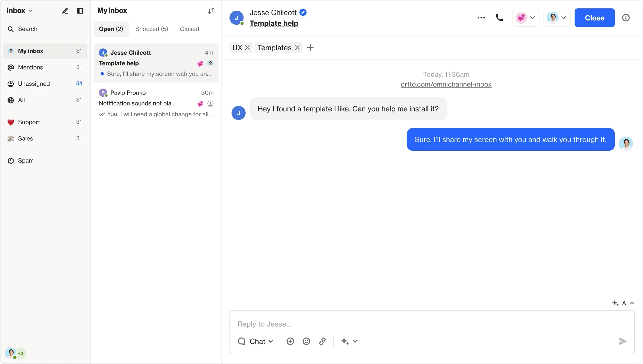
Task: Open the ortto.com/omnichannel-inbox link
Action: tap(446, 84)
